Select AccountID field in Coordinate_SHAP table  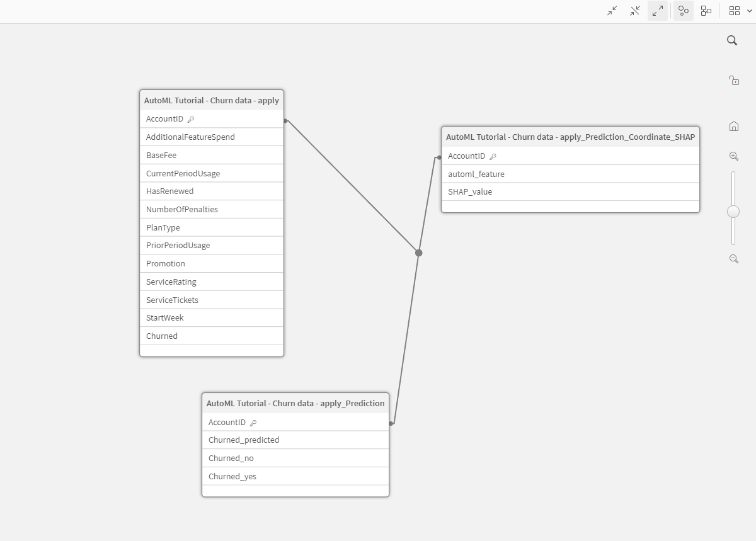click(x=570, y=156)
